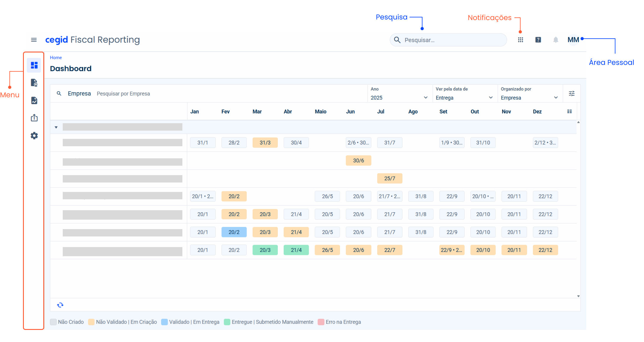Expand the Ano 2025 dropdown

(x=399, y=98)
